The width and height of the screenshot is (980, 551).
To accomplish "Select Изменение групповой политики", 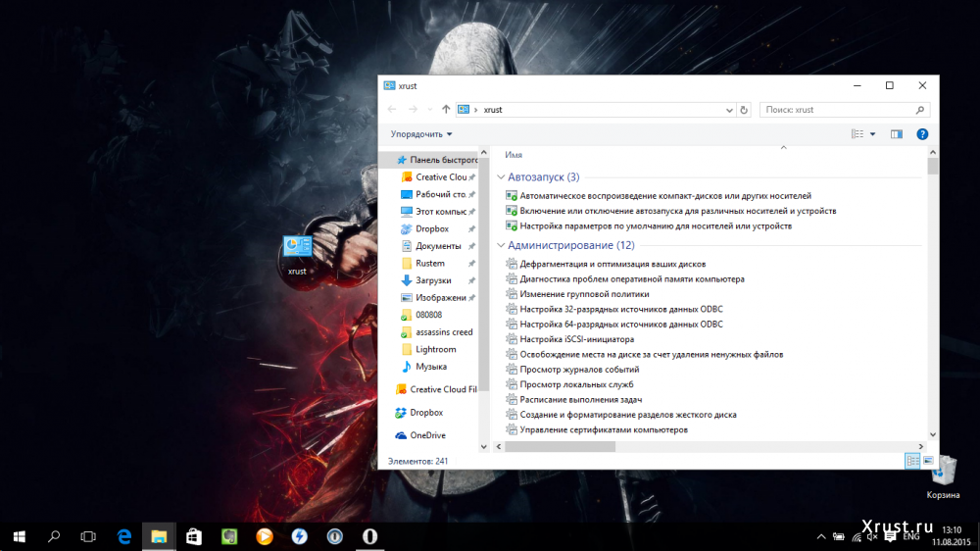I will point(577,294).
